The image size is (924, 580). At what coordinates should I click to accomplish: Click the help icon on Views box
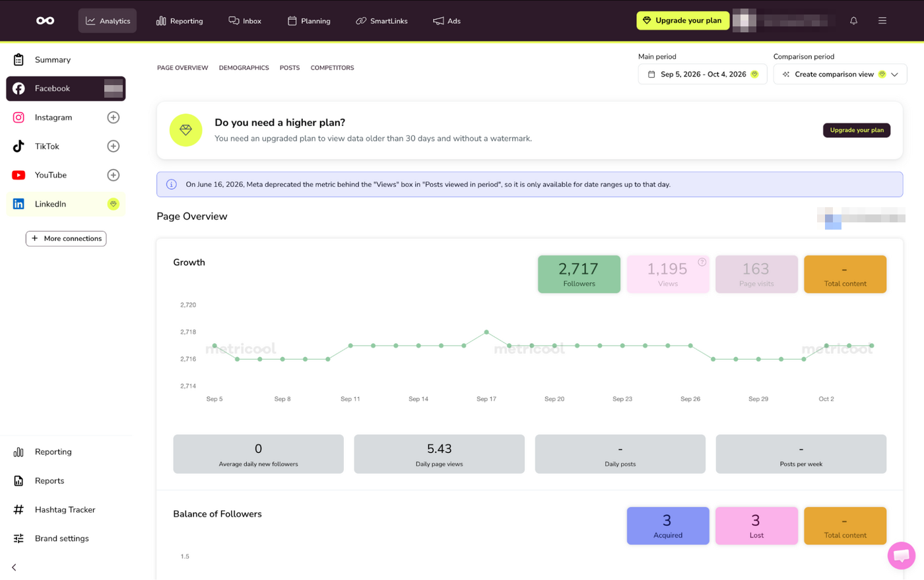click(702, 262)
